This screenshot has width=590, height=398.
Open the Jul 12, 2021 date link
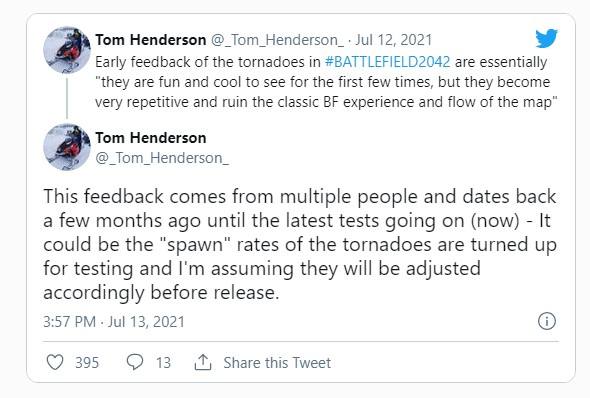394,40
